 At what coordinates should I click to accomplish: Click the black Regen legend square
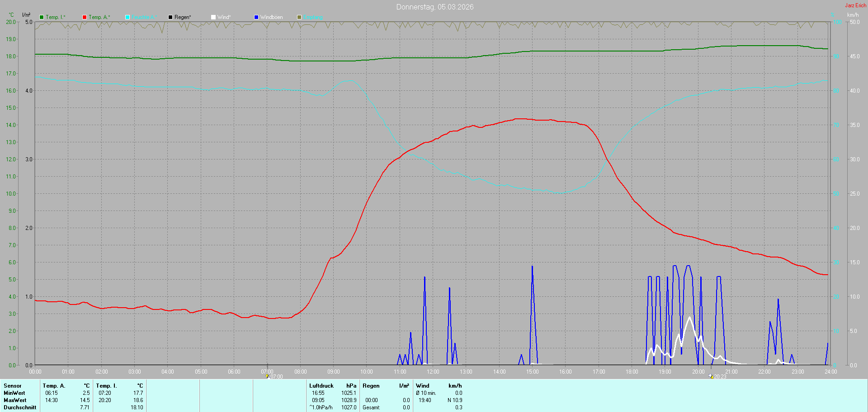(x=170, y=17)
